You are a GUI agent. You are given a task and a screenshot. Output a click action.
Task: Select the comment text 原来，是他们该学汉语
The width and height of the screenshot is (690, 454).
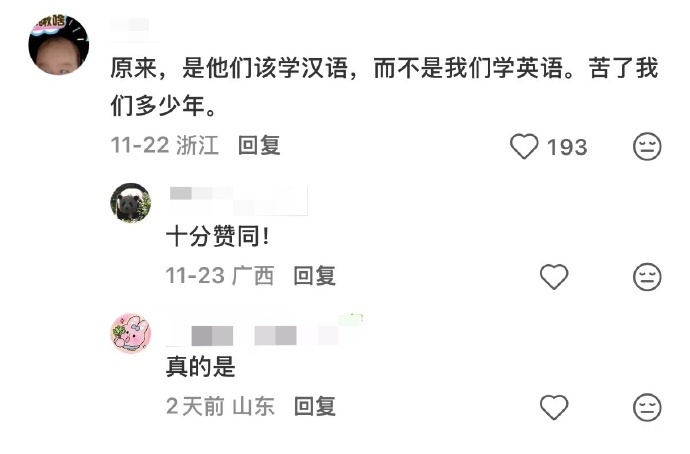[228, 68]
